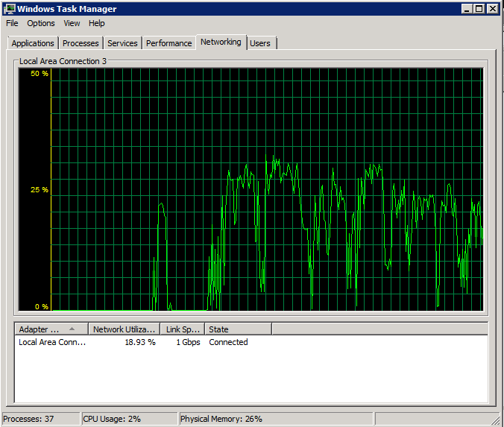Click the 25 % graph axis label

click(40, 190)
